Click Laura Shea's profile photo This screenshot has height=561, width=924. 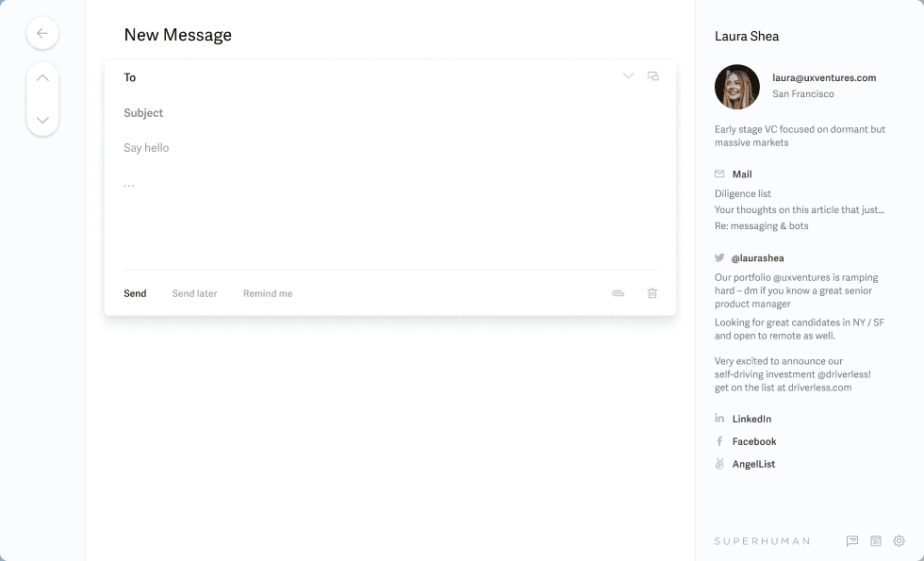736,86
